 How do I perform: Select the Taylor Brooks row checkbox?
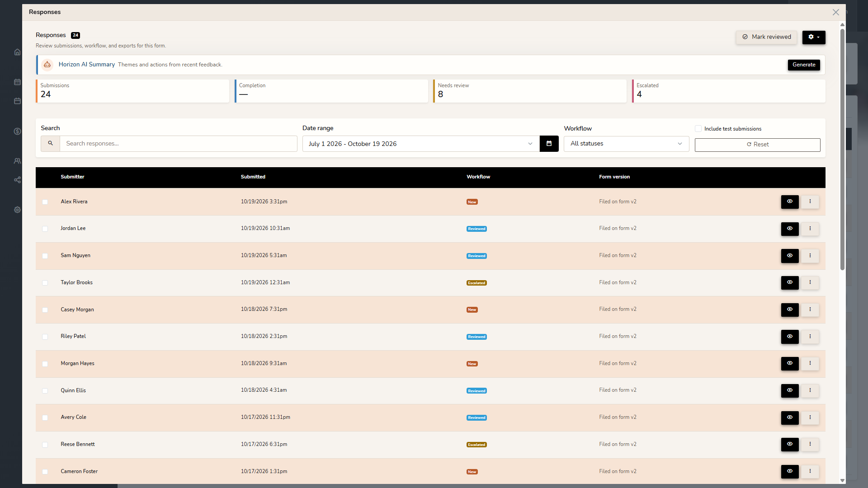click(45, 283)
